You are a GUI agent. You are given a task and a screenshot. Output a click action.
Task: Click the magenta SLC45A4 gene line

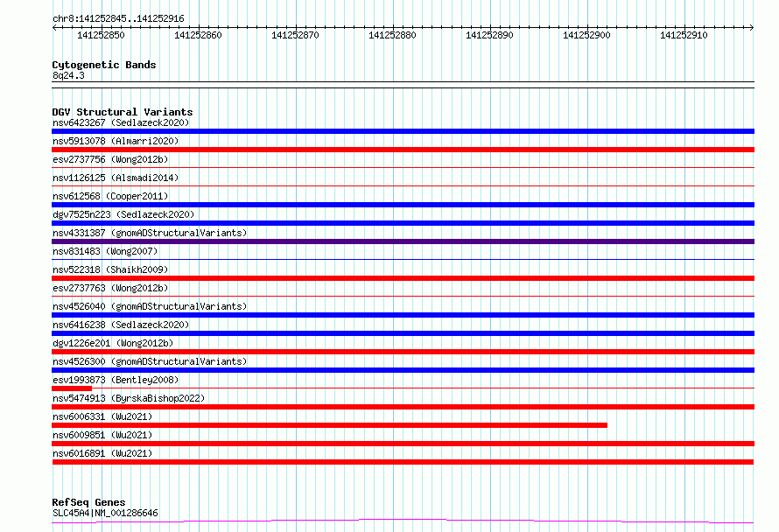click(403, 521)
